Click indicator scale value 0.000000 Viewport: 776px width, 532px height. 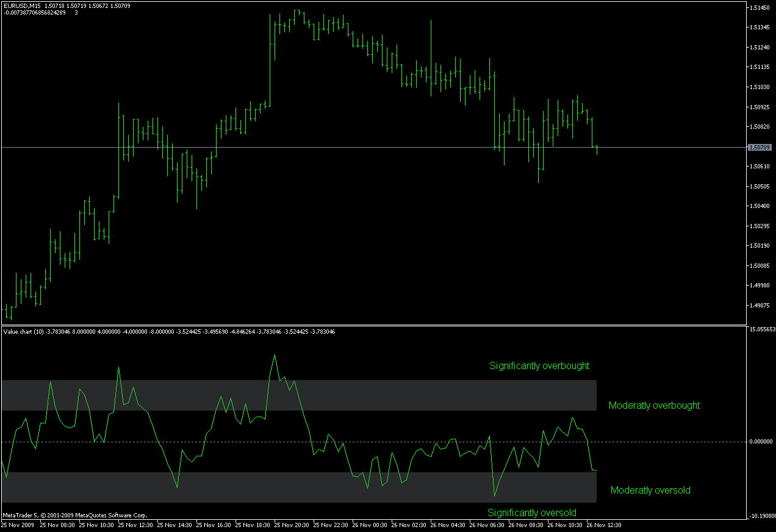[761, 441]
